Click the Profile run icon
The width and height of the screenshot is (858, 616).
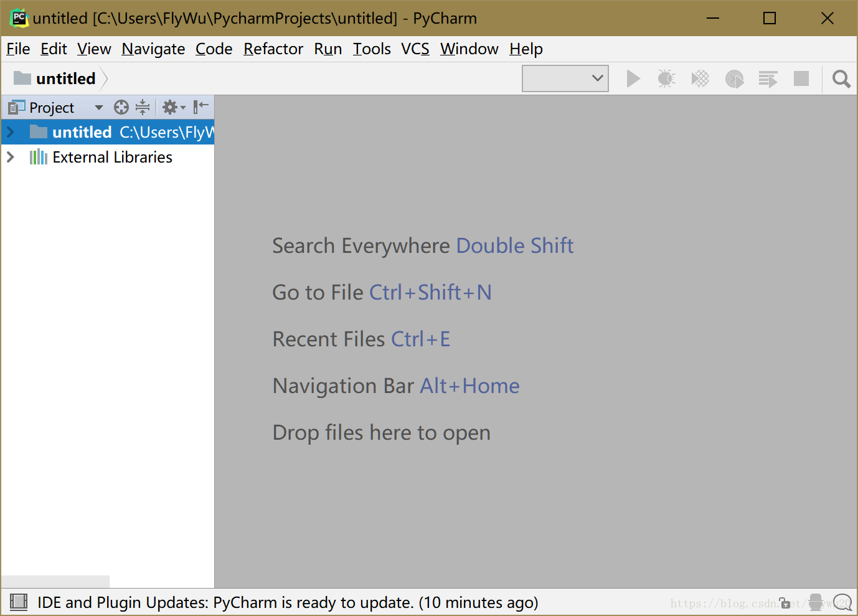click(x=735, y=78)
